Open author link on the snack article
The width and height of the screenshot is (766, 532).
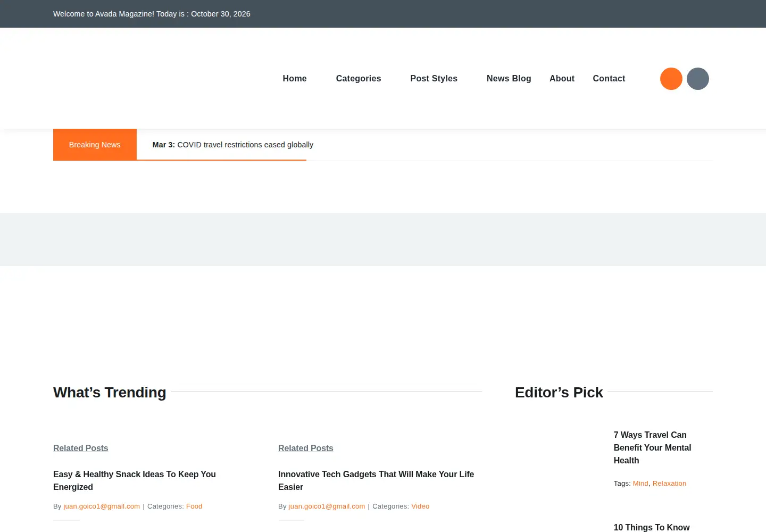(102, 506)
